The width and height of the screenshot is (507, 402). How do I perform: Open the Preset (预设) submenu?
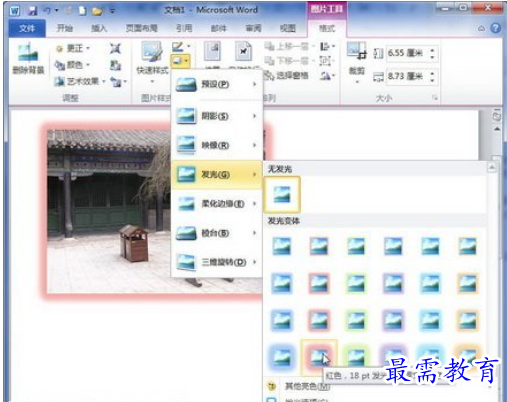point(217,84)
